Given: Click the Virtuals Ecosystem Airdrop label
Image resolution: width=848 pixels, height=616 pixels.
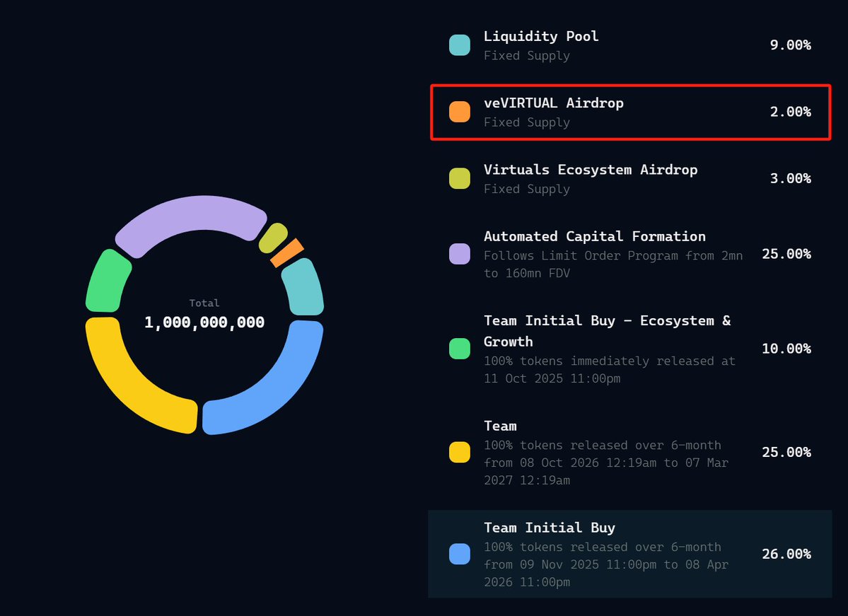Looking at the screenshot, I should point(591,170).
